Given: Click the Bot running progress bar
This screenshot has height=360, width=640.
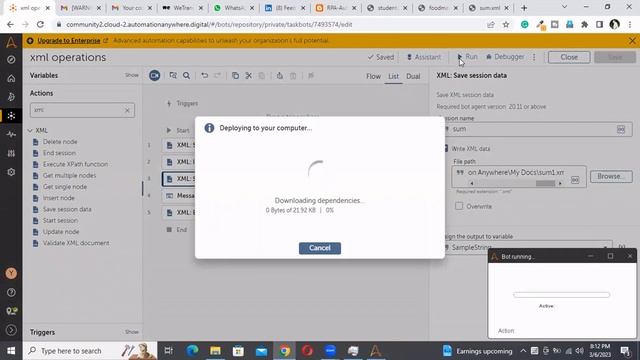Looking at the screenshot, I should [561, 295].
